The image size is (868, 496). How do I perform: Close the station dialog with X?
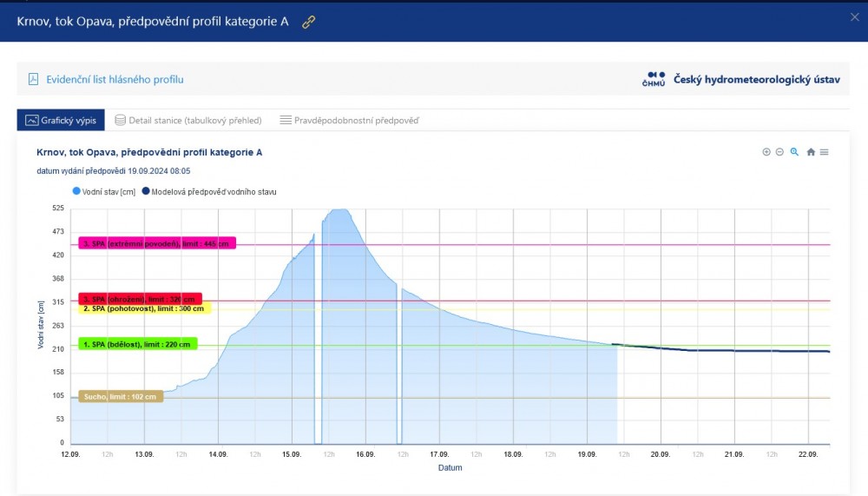(854, 17)
